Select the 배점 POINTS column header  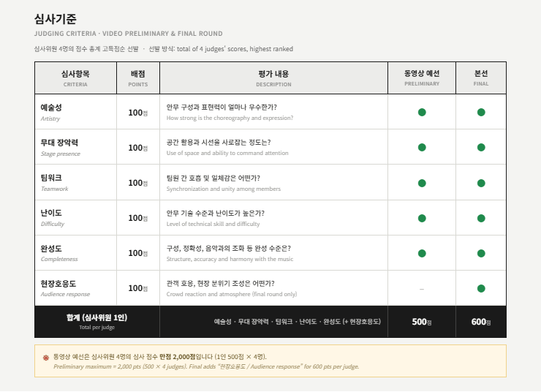click(x=138, y=78)
